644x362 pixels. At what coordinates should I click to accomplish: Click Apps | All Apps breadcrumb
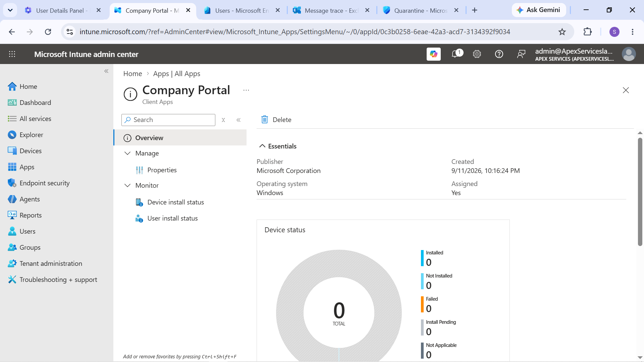click(177, 74)
